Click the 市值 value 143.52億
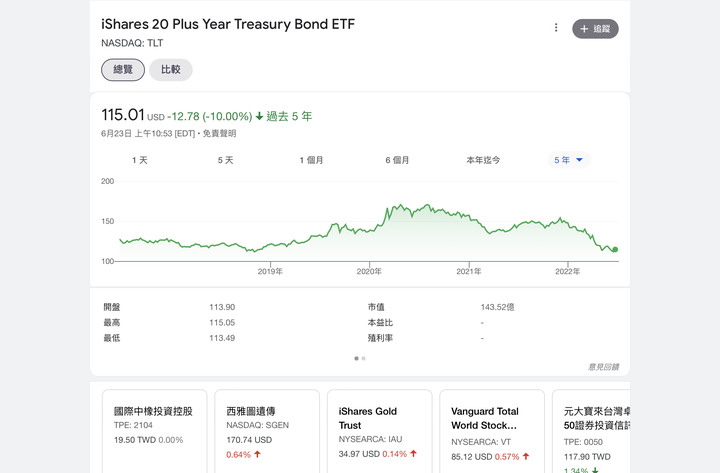 click(x=498, y=307)
